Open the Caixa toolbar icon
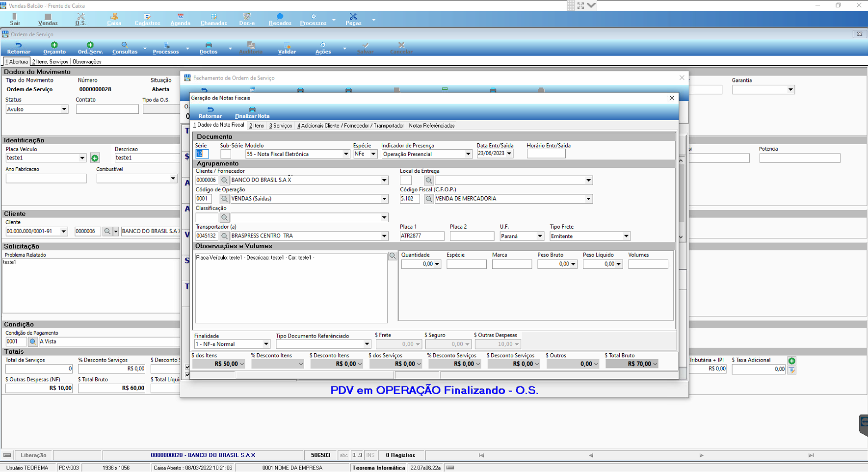Image resolution: width=868 pixels, height=472 pixels. coord(114,19)
